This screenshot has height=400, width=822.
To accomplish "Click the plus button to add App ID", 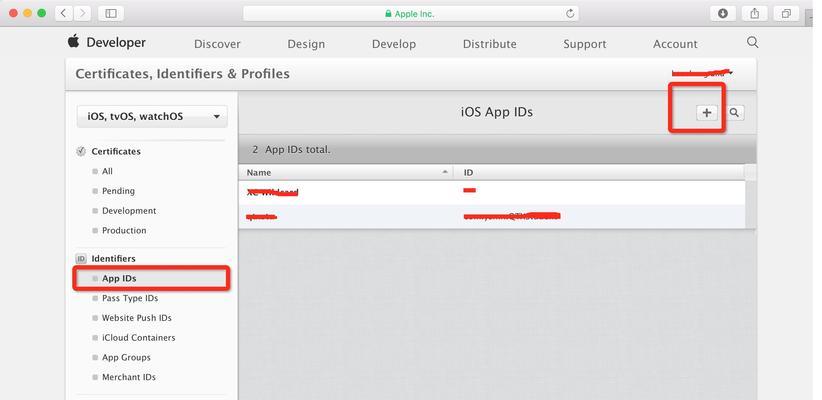I will coord(707,113).
